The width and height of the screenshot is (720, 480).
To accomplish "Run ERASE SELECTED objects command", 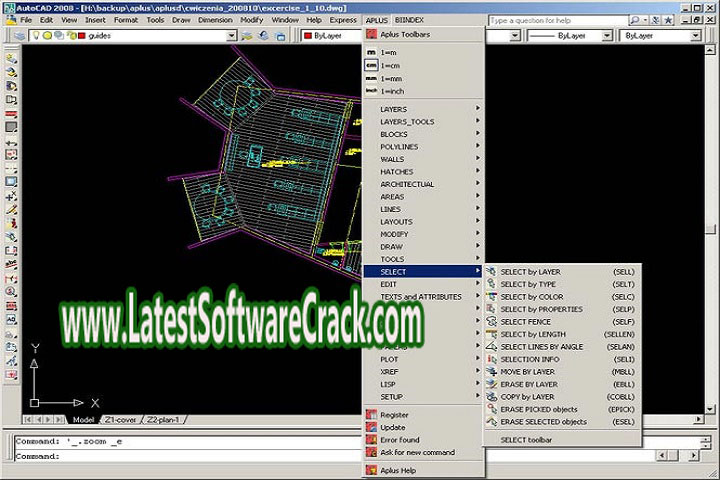I will (x=562, y=422).
